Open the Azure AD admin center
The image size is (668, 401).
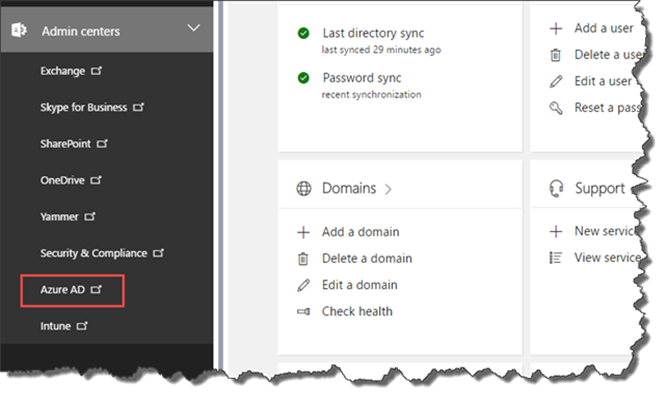click(63, 290)
